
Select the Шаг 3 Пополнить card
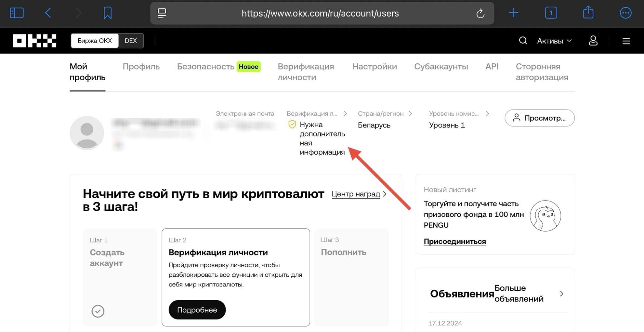(351, 277)
